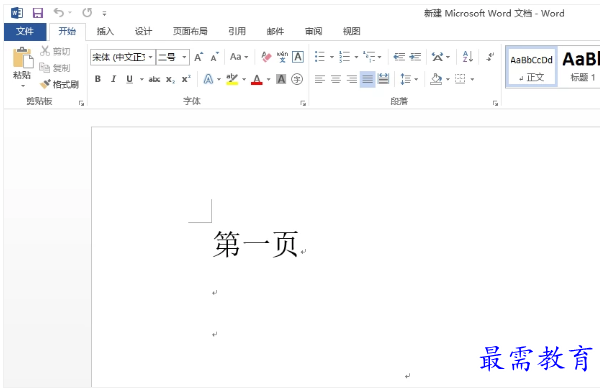Select the 正文 style

point(531,67)
